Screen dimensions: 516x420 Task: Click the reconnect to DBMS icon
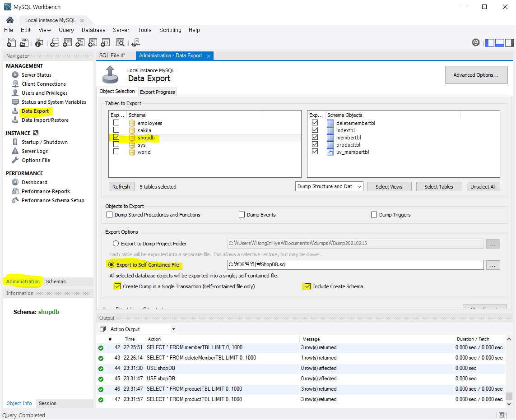tap(135, 42)
